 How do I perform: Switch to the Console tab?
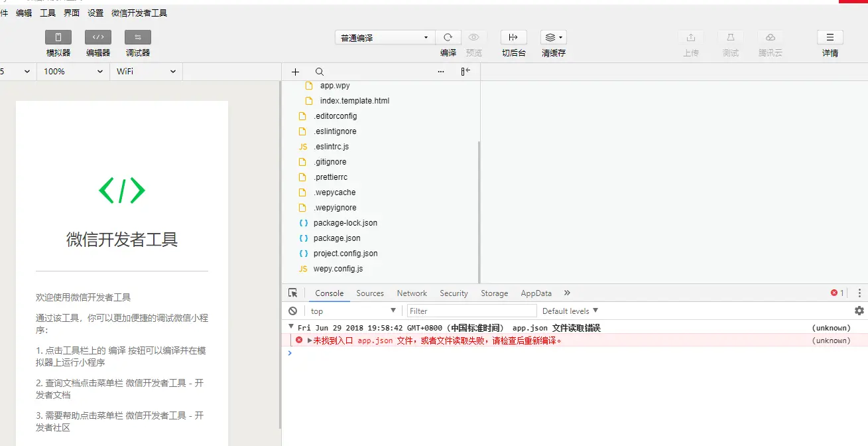point(330,293)
